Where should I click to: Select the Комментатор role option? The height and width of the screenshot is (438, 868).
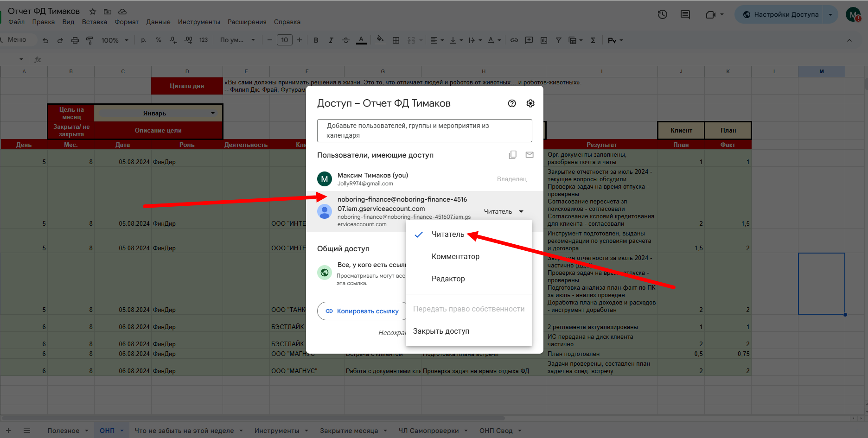coord(455,257)
